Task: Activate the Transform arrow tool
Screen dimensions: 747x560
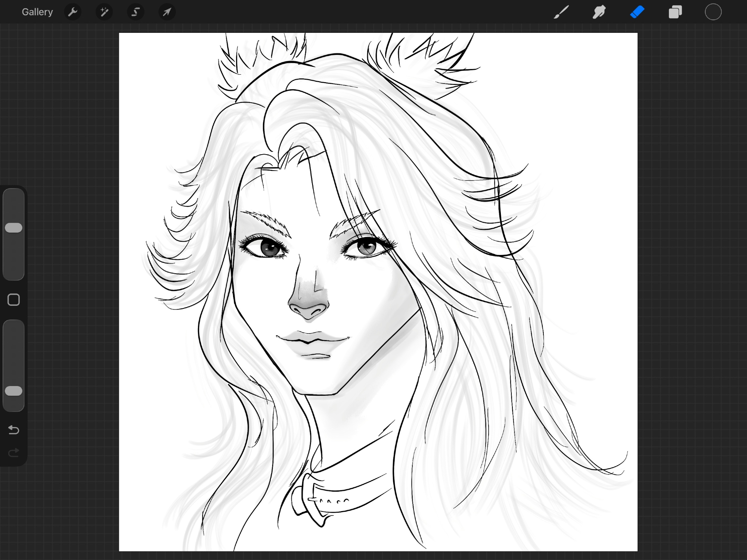Action: [x=167, y=12]
